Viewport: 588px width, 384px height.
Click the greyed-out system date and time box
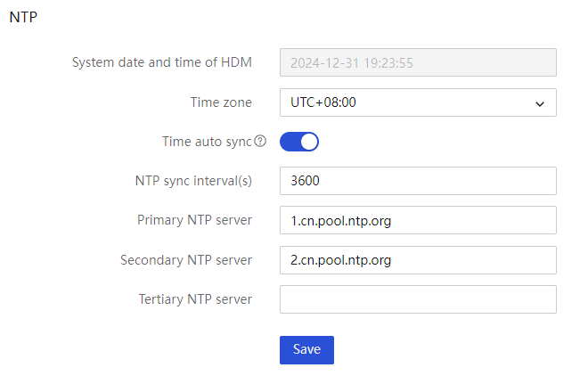(x=418, y=62)
